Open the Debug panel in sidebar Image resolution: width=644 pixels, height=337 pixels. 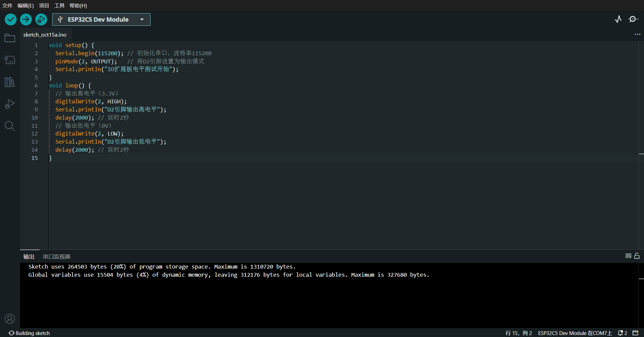[10, 104]
